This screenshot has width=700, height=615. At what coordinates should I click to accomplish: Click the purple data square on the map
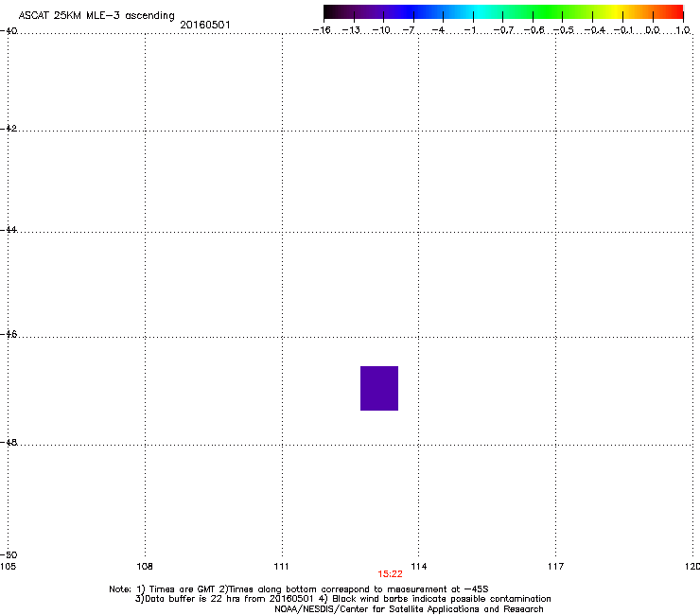(379, 388)
